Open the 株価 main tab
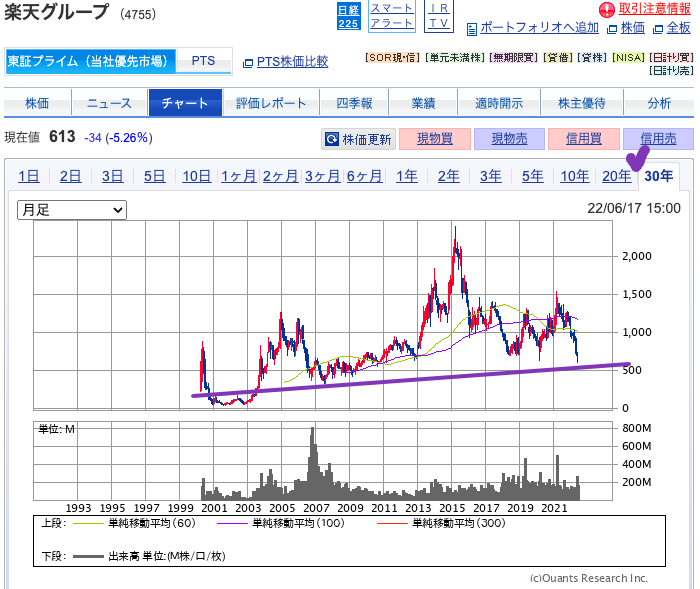The width and height of the screenshot is (700, 589). click(x=38, y=103)
